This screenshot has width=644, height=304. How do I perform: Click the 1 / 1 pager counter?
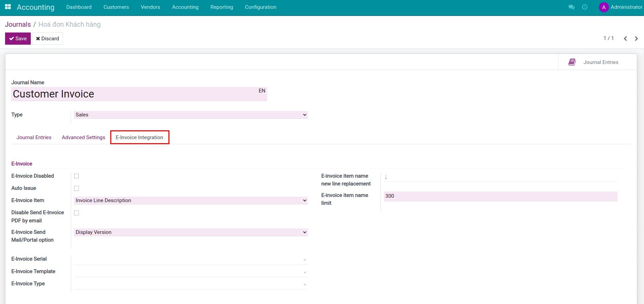(608, 38)
